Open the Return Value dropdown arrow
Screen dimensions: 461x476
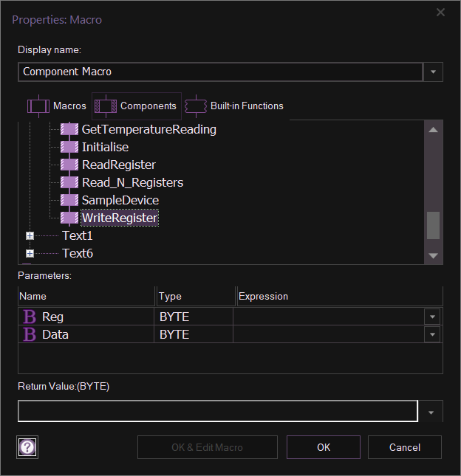click(431, 413)
